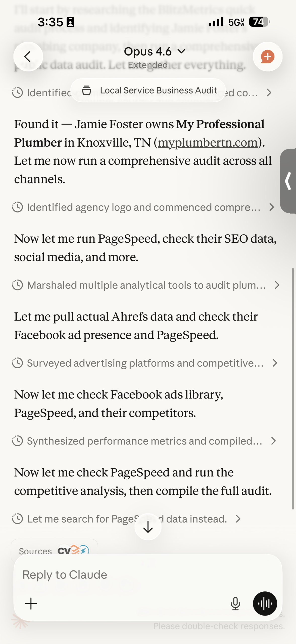Expand 'Synthesized performance metrics and compiled' step
296x644 pixels.
click(144, 441)
